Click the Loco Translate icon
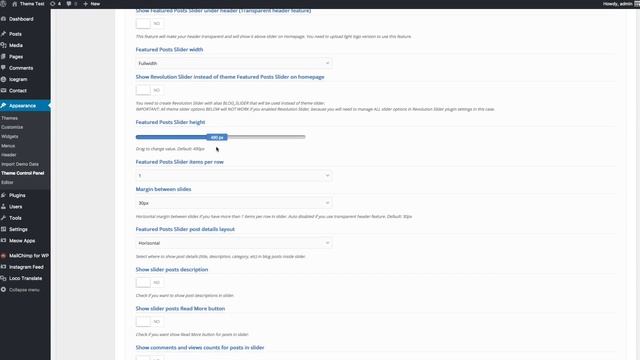The height and width of the screenshot is (360, 640). click(x=4, y=278)
